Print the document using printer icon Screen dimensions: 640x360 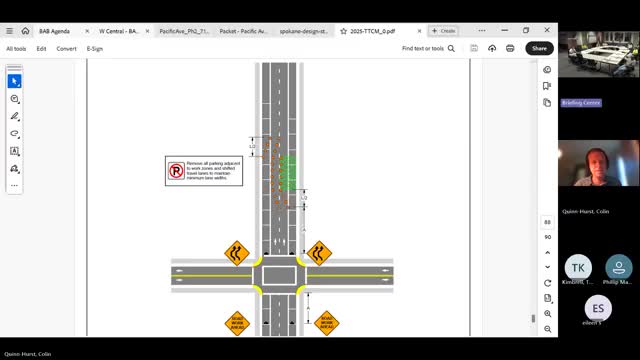[x=510, y=49]
